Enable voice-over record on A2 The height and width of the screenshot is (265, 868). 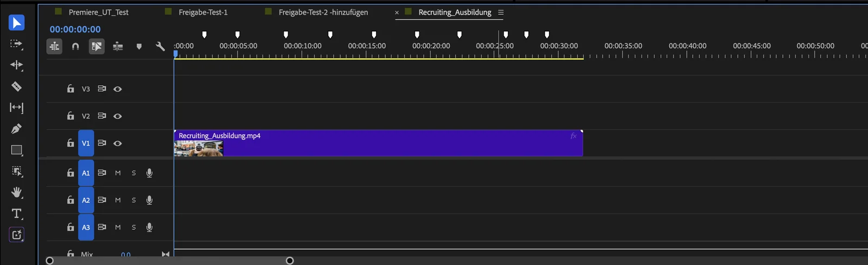pyautogui.click(x=149, y=200)
